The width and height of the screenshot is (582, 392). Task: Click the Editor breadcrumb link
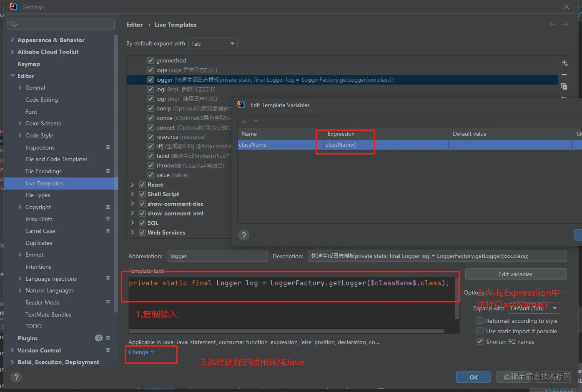(135, 25)
